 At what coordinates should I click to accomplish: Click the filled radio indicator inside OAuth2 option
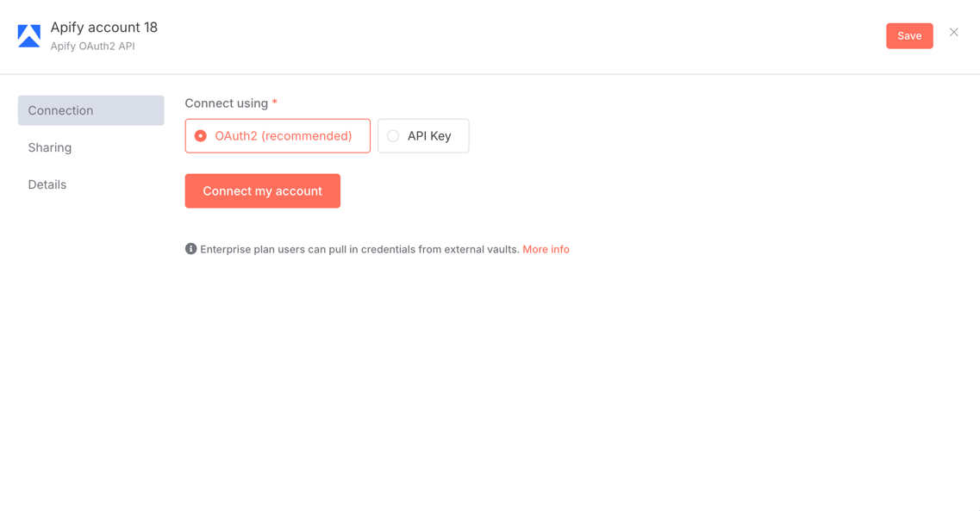pyautogui.click(x=200, y=135)
